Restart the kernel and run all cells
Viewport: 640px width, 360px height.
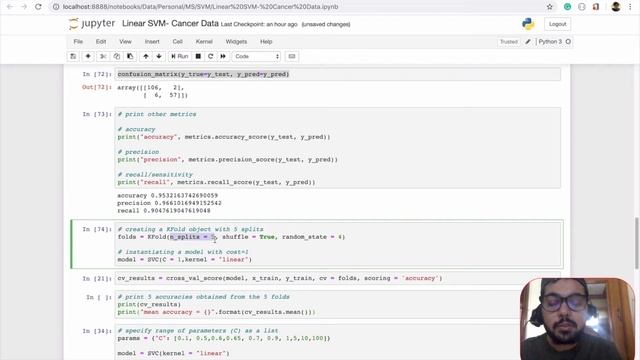(x=223, y=56)
